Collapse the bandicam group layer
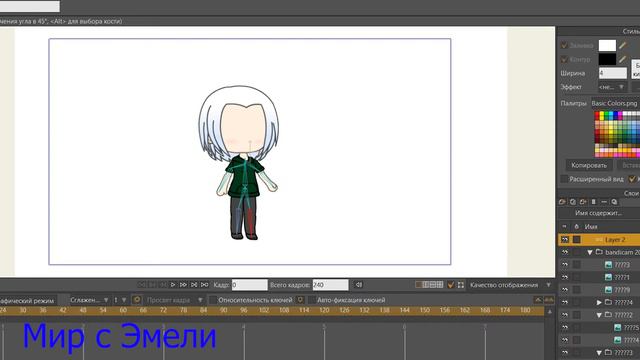The width and height of the screenshot is (640, 360). coord(590,252)
